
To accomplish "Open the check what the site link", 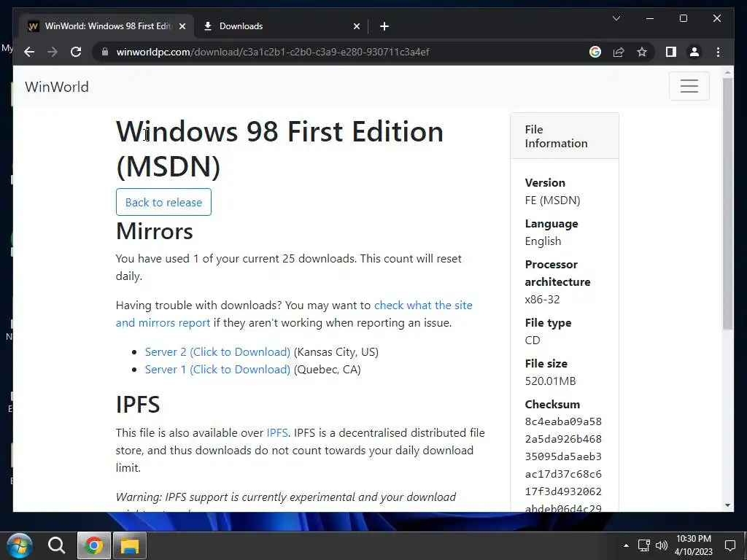I will coord(423,306).
